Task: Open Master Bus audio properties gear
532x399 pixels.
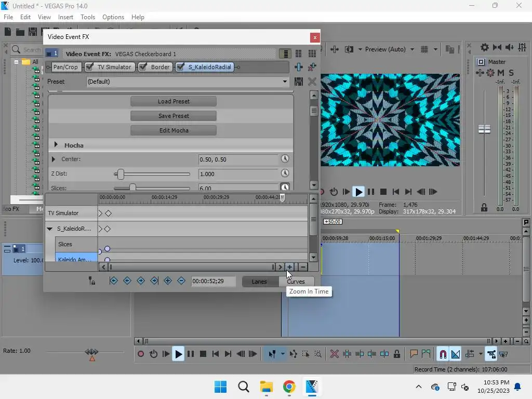Action: [x=485, y=47]
